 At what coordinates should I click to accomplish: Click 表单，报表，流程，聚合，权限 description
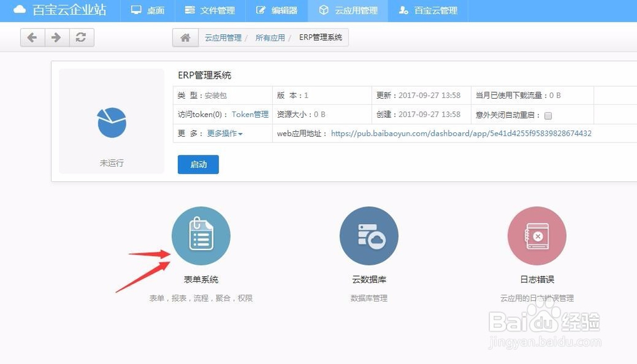(201, 298)
